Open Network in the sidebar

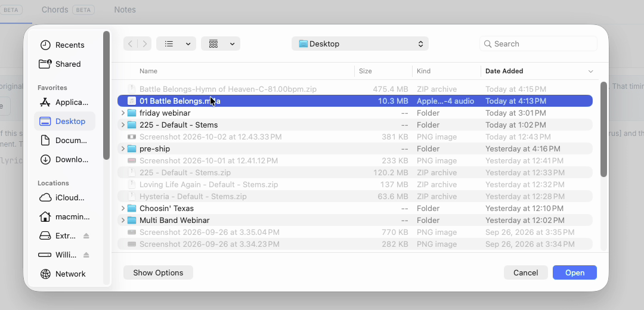pyautogui.click(x=63, y=274)
